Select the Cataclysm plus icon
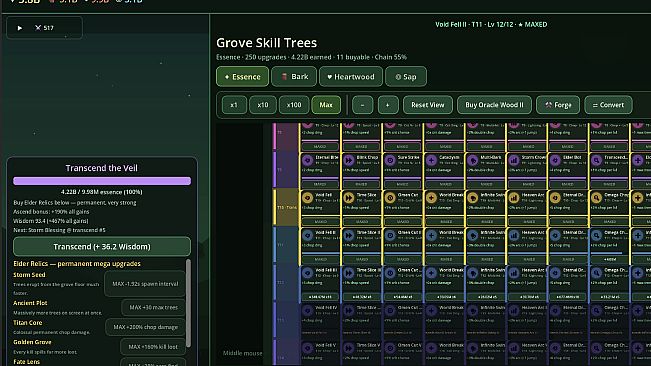Screen dimensions: 651x366 pos(431,160)
